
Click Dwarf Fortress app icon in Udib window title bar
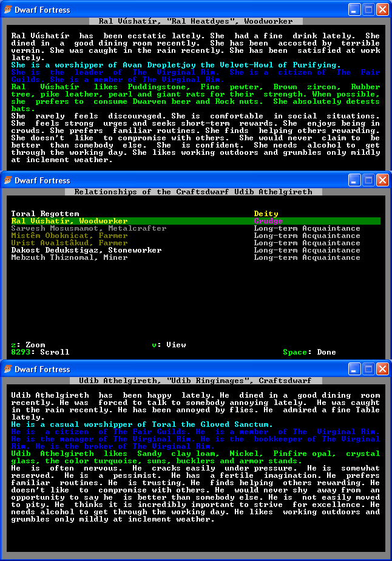[x=8, y=369]
